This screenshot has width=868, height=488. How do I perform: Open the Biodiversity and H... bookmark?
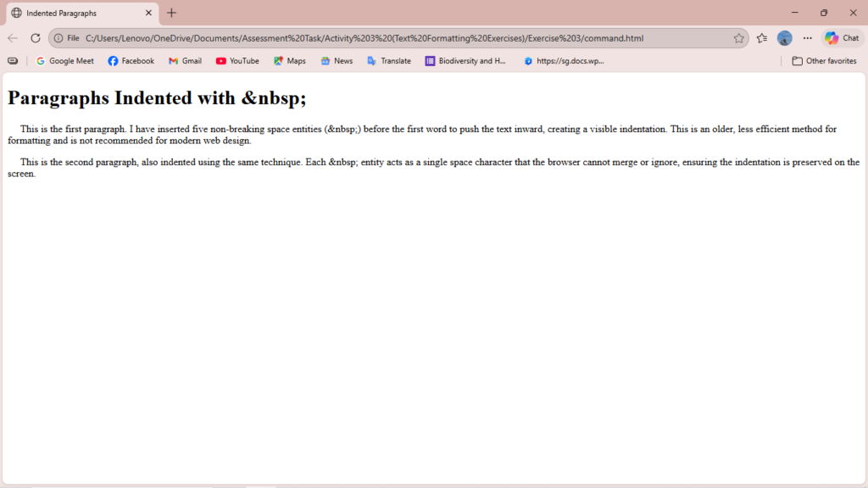[465, 61]
